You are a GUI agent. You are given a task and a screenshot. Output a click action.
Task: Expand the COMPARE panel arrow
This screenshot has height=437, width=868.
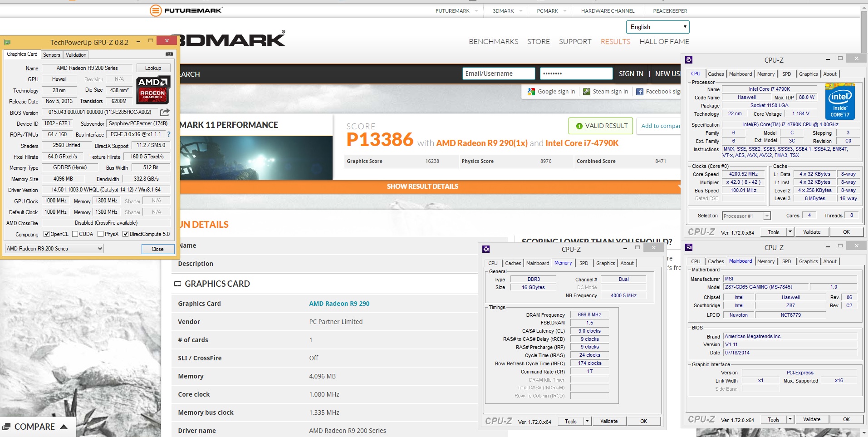(64, 427)
